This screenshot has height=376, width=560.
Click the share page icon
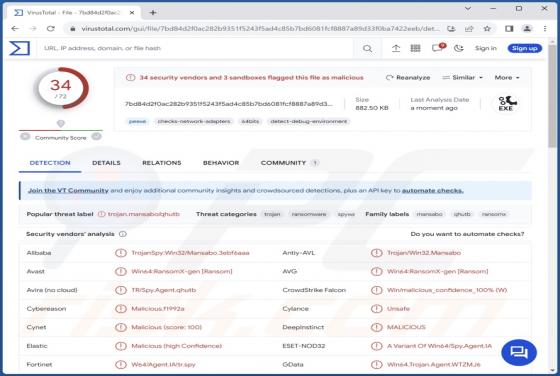(469, 29)
